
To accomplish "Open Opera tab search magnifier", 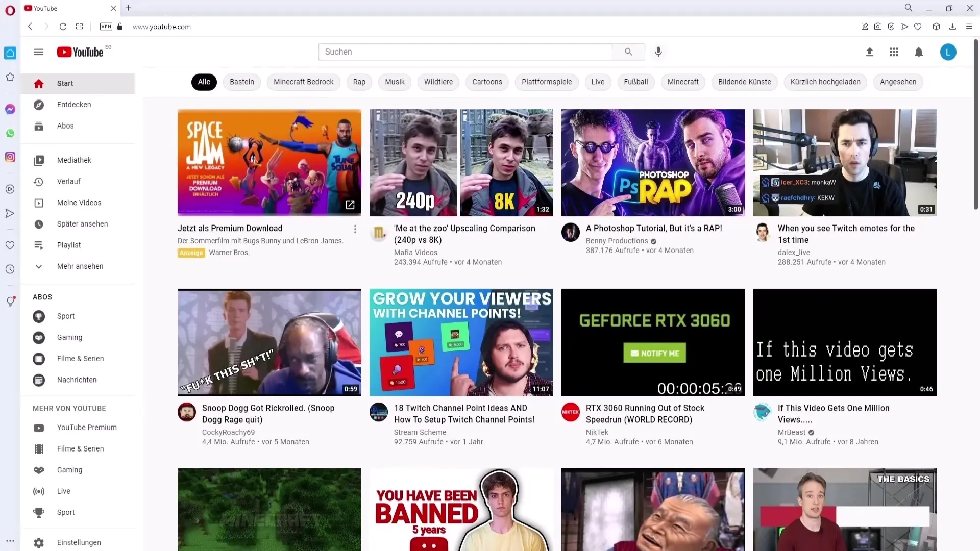I will pos(909,8).
